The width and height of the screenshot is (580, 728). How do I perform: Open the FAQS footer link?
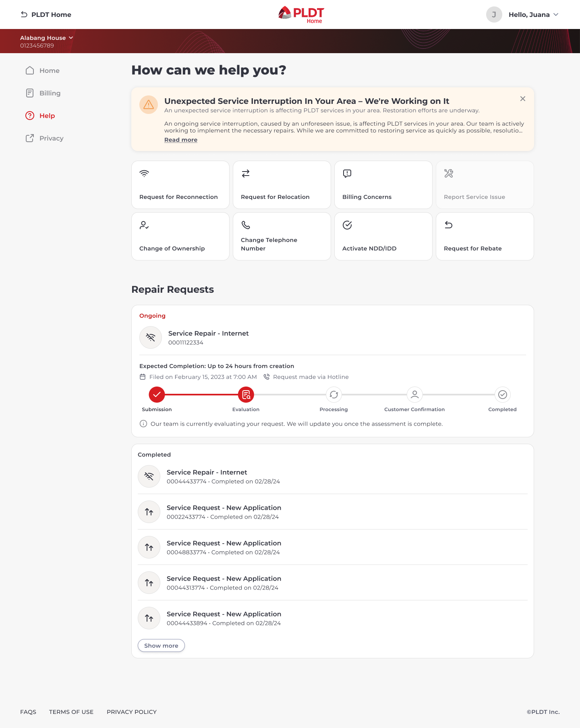tap(28, 712)
